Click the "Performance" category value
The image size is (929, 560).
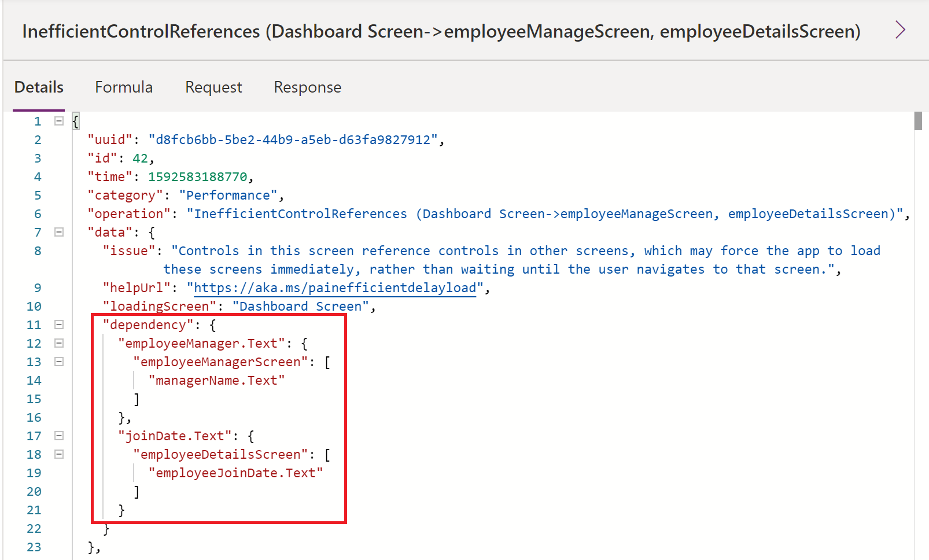[228, 196]
